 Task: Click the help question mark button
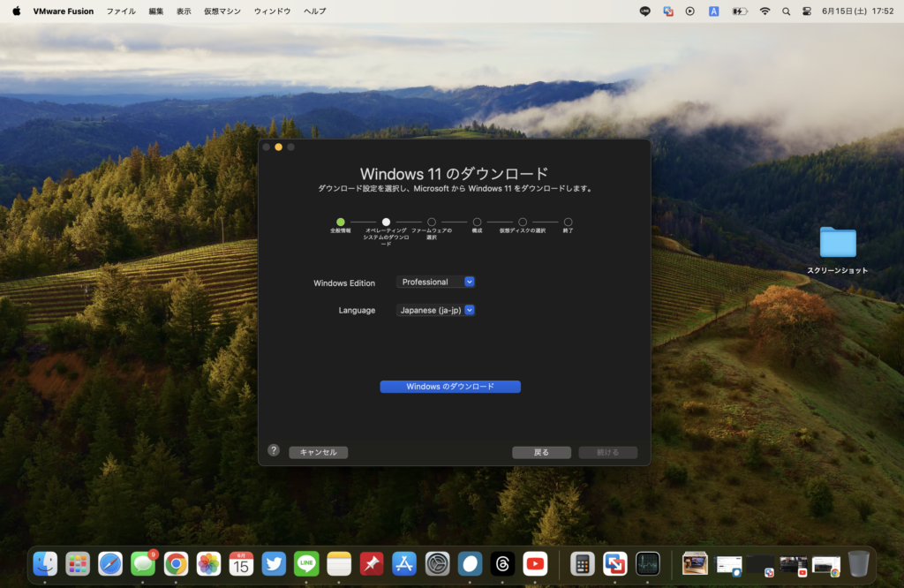tap(274, 450)
